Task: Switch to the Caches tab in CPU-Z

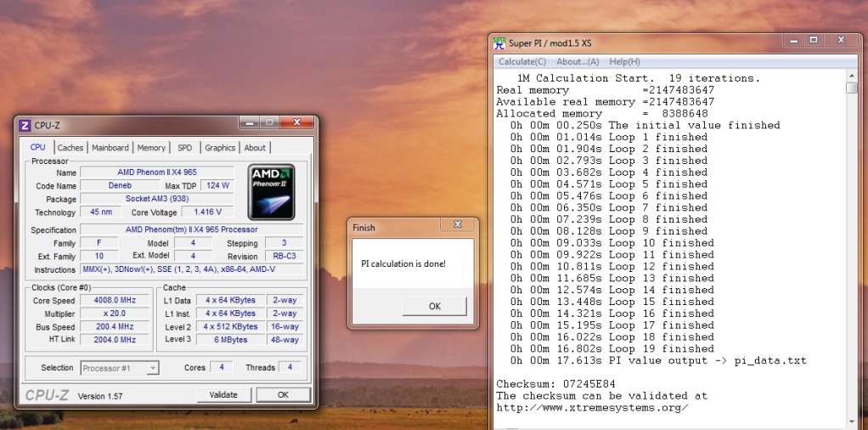Action: 70,147
